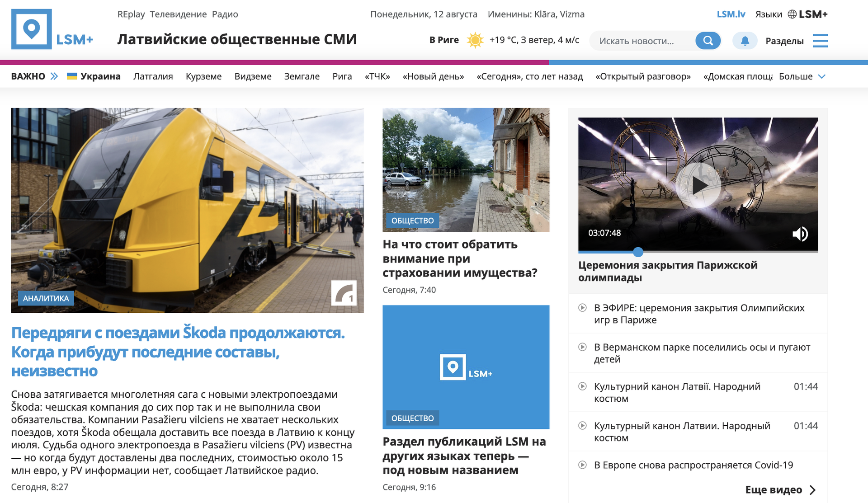Click the Латвийские общественные СМИ title
Image resolution: width=868 pixels, height=503 pixels.
click(x=237, y=39)
